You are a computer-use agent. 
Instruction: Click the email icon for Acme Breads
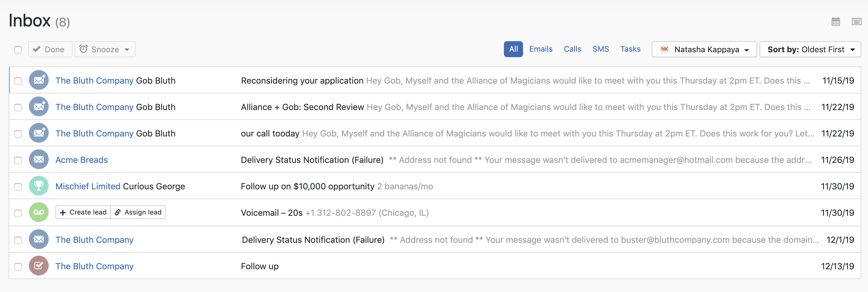click(39, 160)
